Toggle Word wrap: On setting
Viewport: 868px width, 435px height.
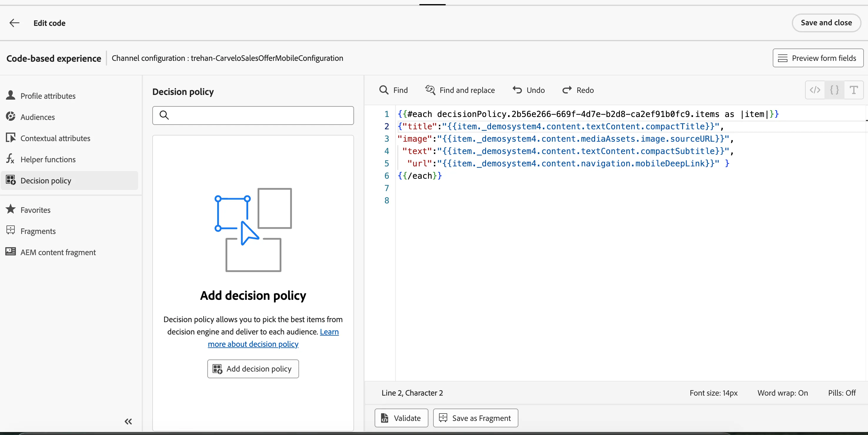pos(782,393)
